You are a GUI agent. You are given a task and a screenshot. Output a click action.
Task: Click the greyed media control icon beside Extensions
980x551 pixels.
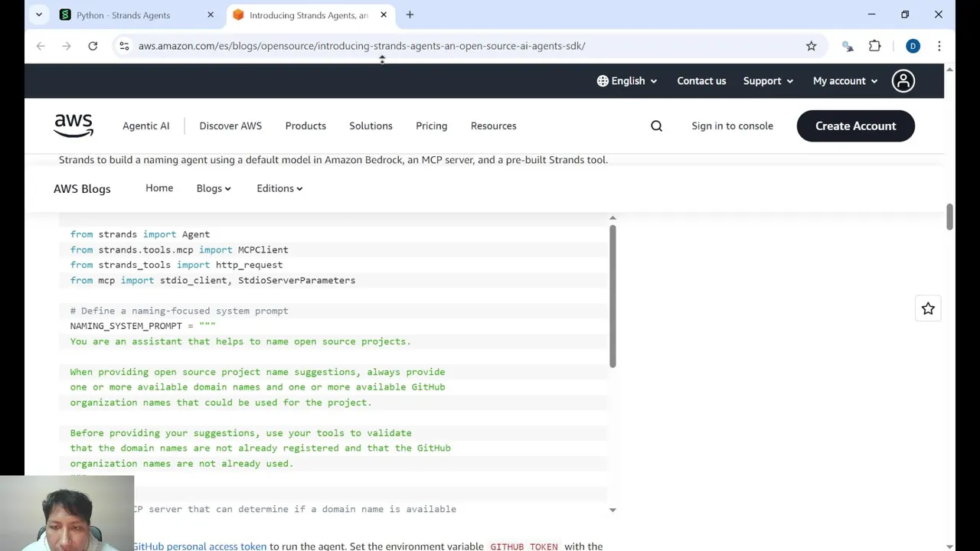point(848,46)
